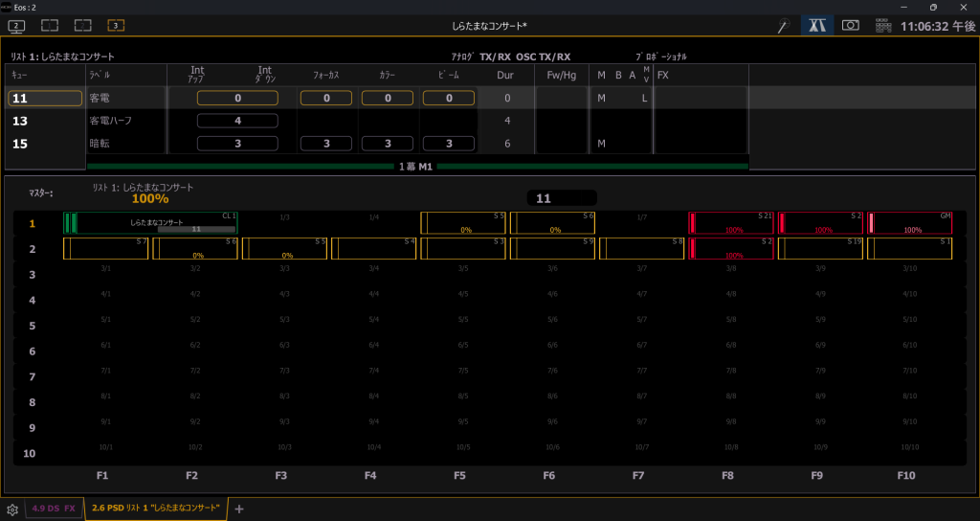The height and width of the screenshot is (521, 980).
Task: Select the S 9 fader in row 2
Action: click(x=552, y=248)
